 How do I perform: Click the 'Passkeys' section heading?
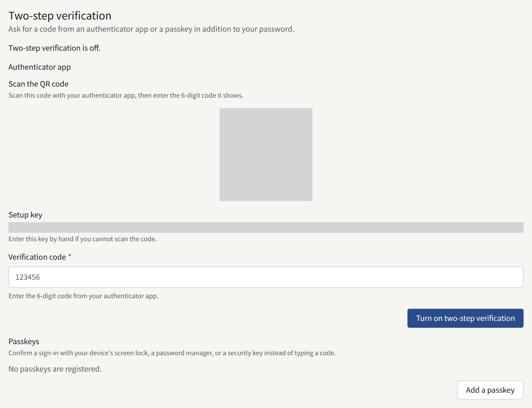(x=24, y=341)
